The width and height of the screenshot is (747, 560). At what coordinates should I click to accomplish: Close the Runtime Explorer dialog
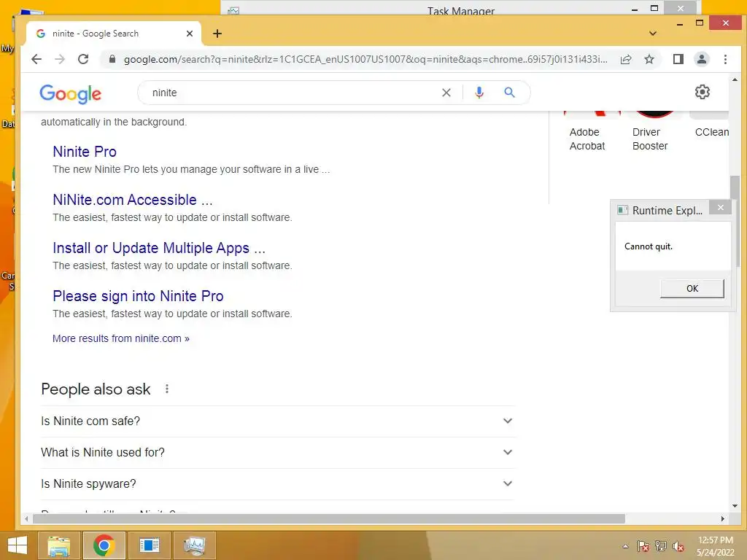pos(720,207)
